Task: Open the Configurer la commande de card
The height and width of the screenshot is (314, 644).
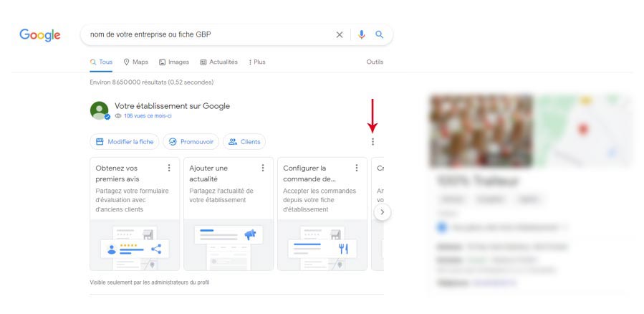Action: coord(322,214)
